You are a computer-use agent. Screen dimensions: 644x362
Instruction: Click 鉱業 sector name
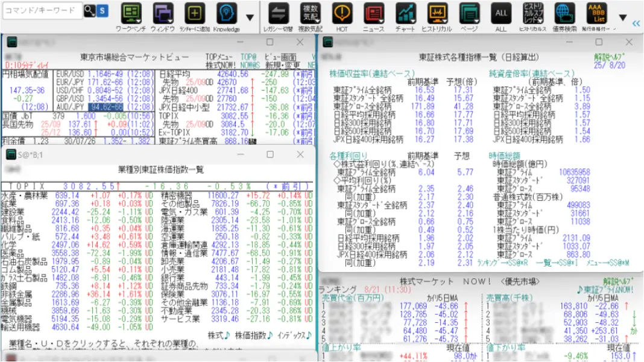click(9, 204)
